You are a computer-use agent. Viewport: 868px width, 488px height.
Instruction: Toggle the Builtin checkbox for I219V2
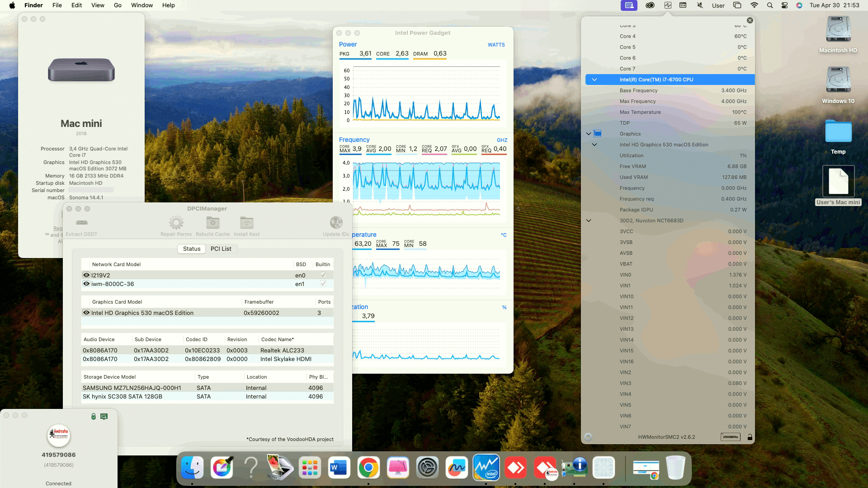(x=323, y=275)
